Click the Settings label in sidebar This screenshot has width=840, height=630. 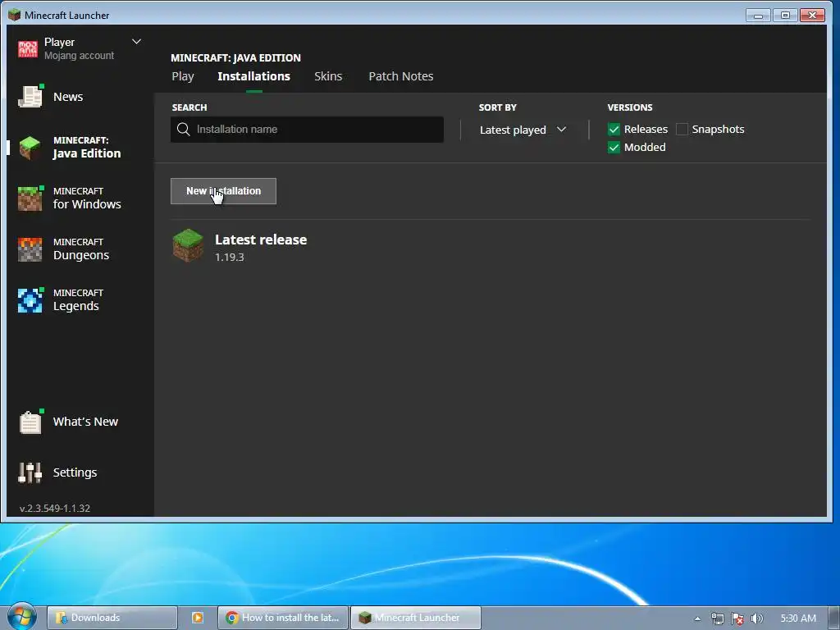[x=75, y=472]
